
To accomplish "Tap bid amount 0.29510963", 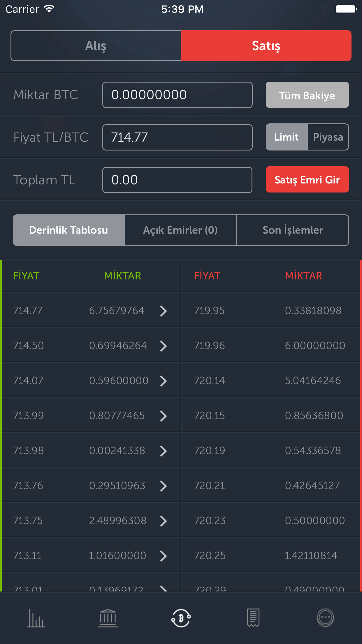I will tap(117, 486).
